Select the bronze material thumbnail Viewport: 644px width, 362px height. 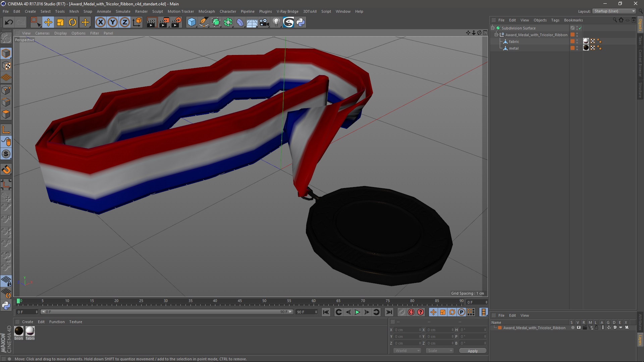19,331
